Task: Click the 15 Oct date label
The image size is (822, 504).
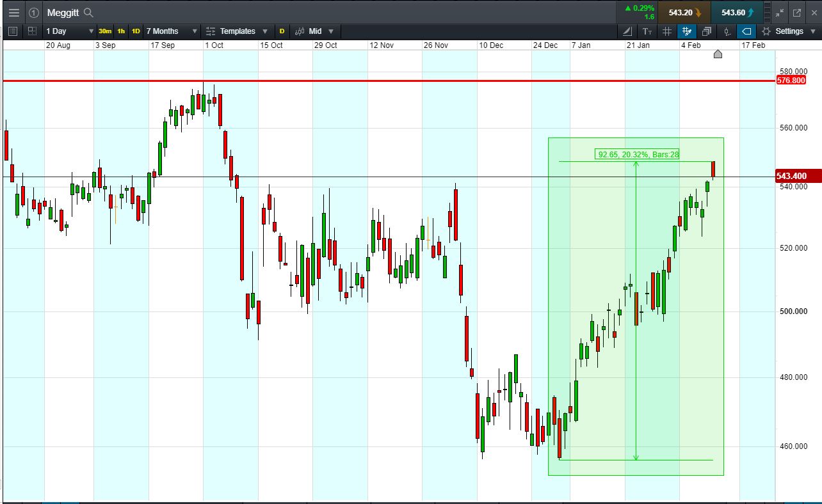Action: [x=271, y=45]
